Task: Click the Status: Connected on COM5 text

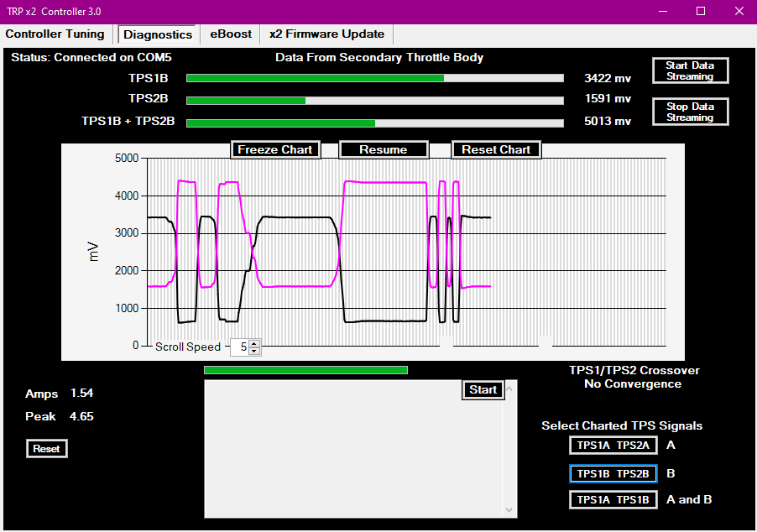Action: tap(91, 57)
